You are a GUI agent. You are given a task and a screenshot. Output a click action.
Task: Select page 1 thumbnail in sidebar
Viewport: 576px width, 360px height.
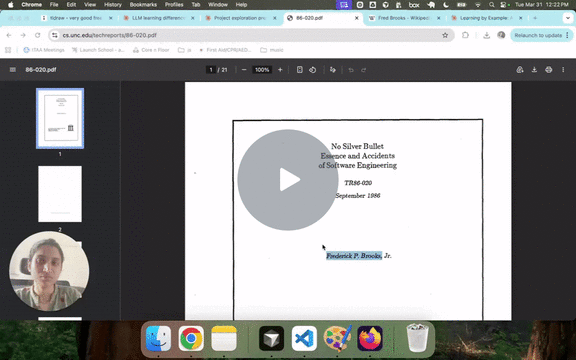click(x=60, y=118)
